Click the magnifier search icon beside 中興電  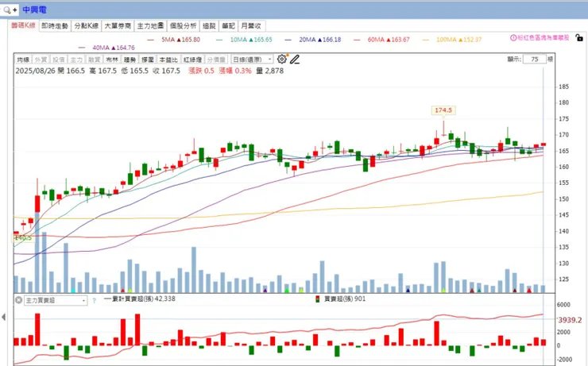[7, 10]
